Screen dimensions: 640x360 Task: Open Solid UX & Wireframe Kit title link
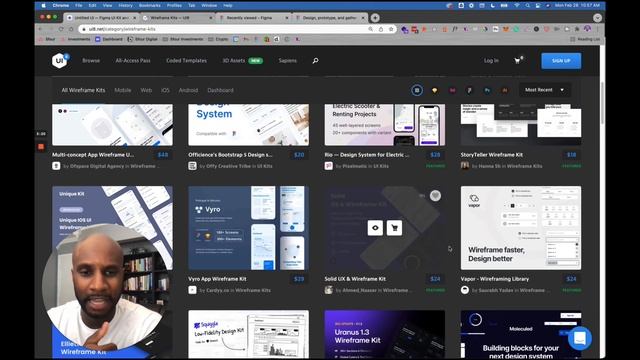pos(355,279)
